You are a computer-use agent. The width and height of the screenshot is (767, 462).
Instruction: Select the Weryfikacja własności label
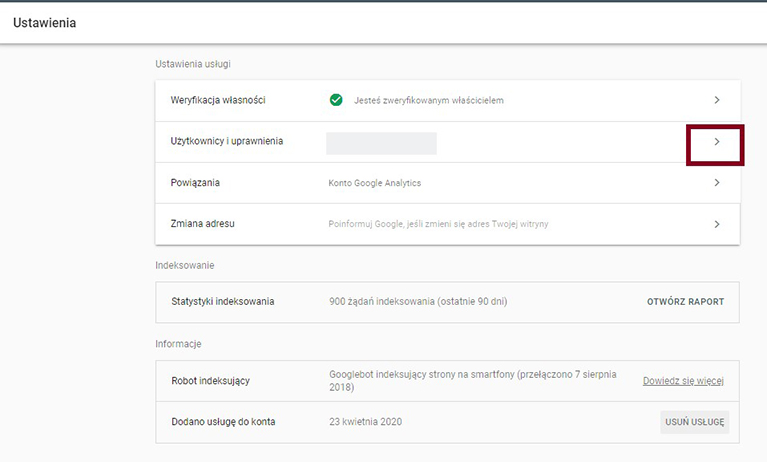pos(218,100)
